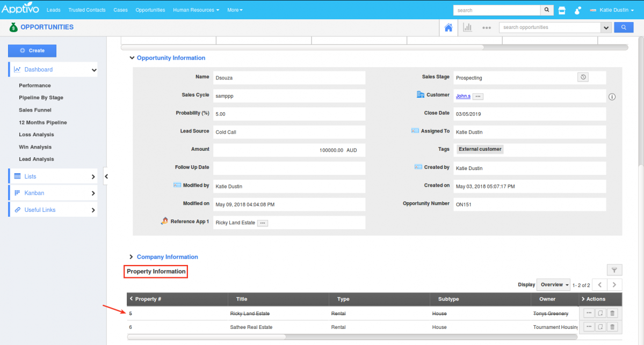Select Pipeline By Stage in the sidebar

(41, 98)
